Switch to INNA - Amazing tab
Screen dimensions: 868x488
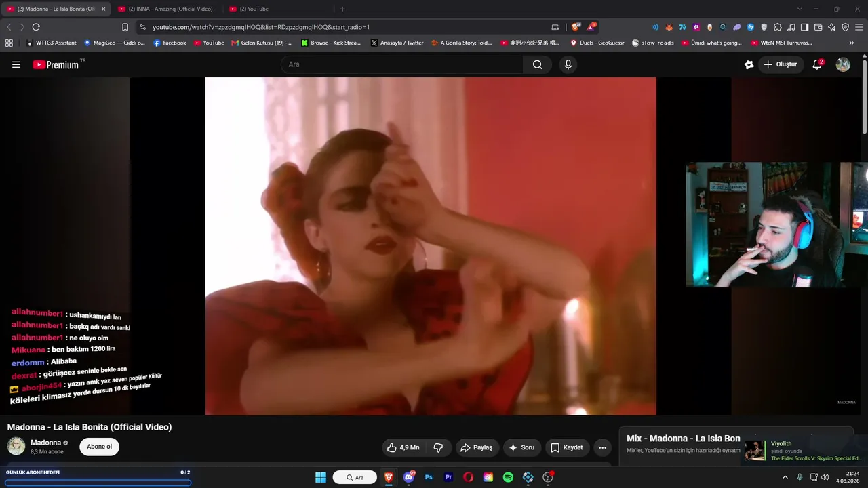tap(165, 9)
